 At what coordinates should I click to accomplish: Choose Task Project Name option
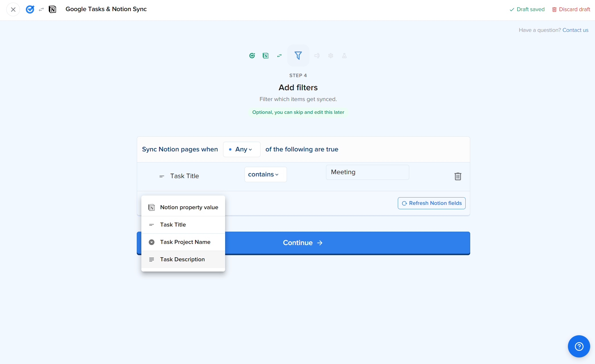point(183,242)
